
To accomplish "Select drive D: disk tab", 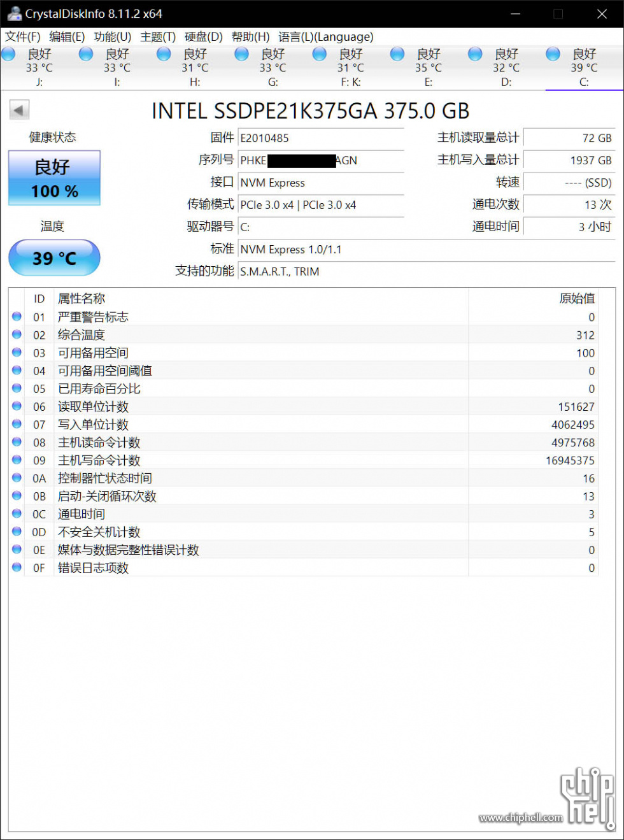I will (x=505, y=68).
